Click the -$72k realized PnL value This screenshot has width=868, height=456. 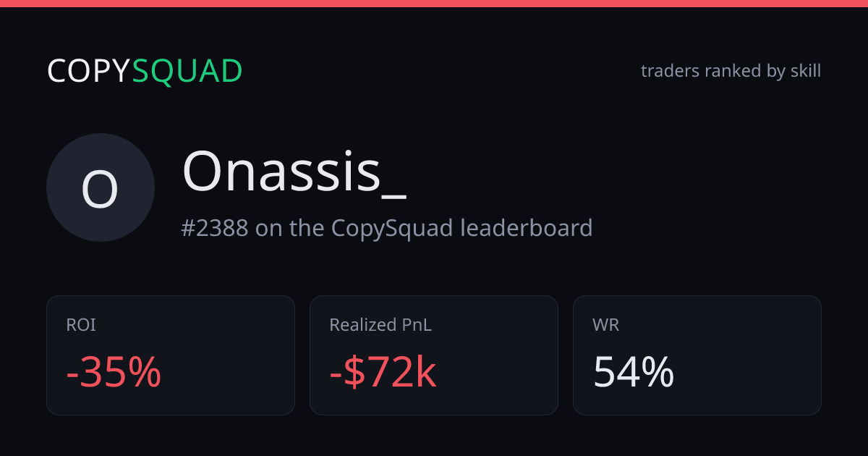pos(383,373)
